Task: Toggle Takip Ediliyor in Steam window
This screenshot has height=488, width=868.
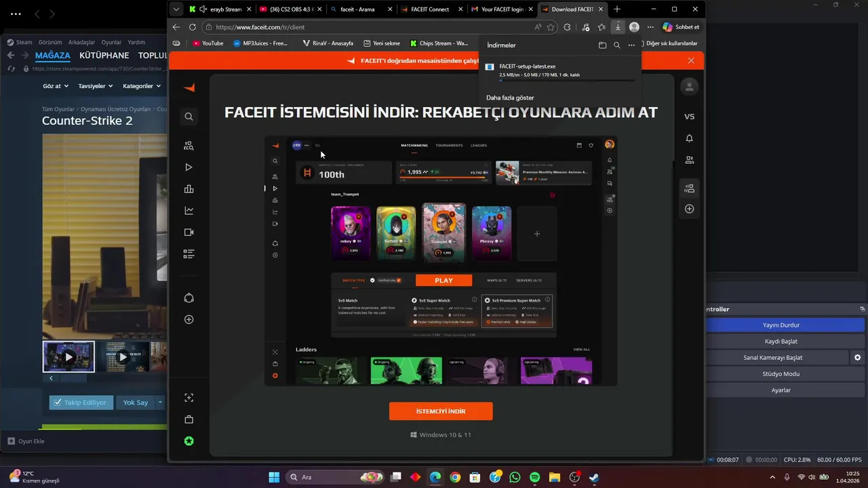Action: pos(81,403)
